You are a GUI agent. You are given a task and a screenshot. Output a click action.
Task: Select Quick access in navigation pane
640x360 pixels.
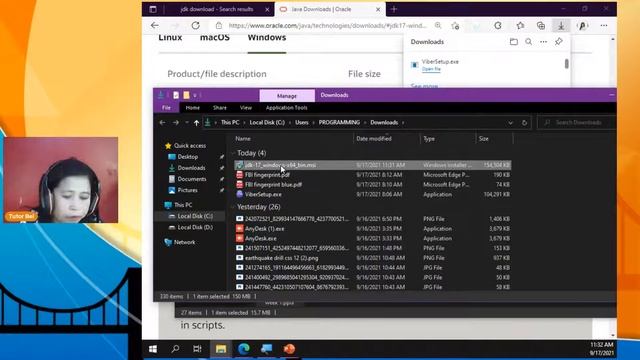(190, 146)
